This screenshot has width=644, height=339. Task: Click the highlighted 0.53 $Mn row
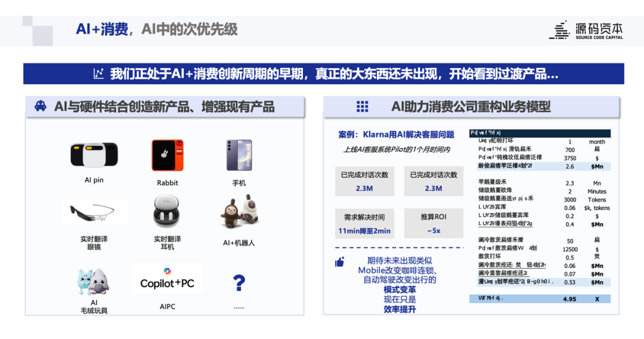[x=543, y=282]
